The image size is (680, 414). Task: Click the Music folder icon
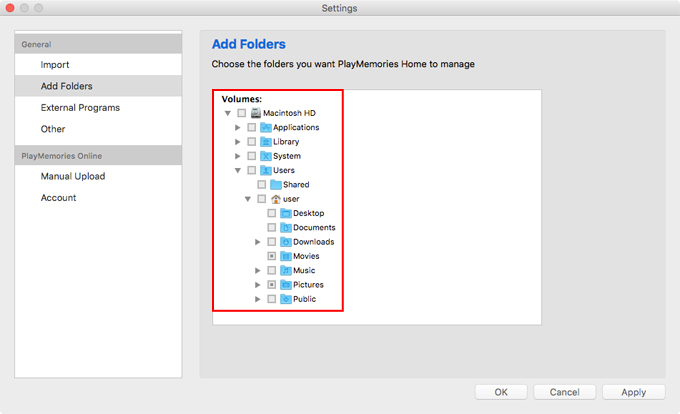click(286, 271)
